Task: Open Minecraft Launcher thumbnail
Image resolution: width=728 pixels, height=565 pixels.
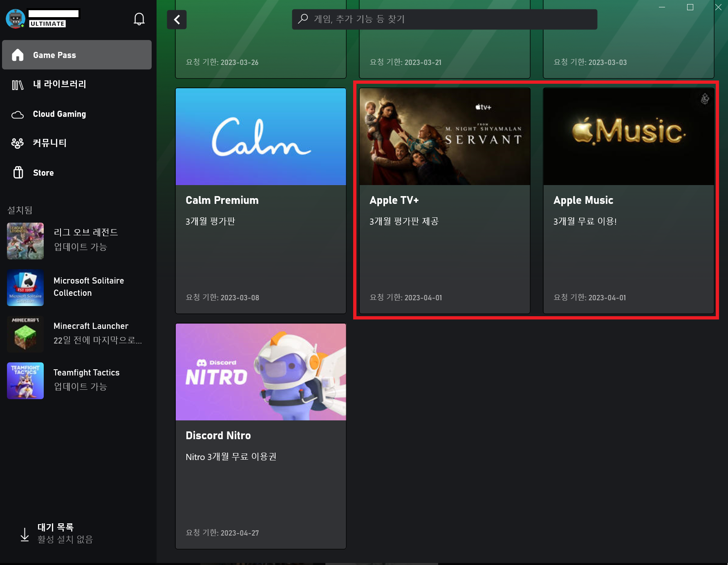Action: 25,334
